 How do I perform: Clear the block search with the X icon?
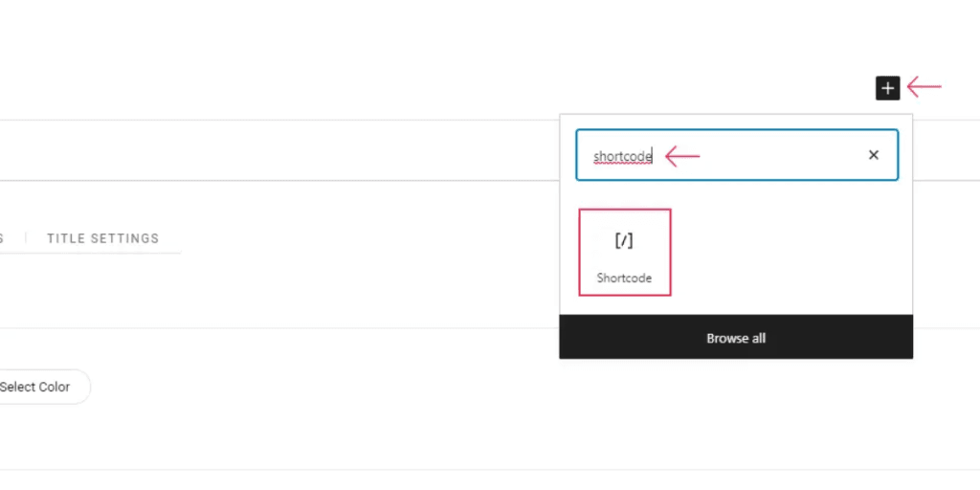[873, 155]
